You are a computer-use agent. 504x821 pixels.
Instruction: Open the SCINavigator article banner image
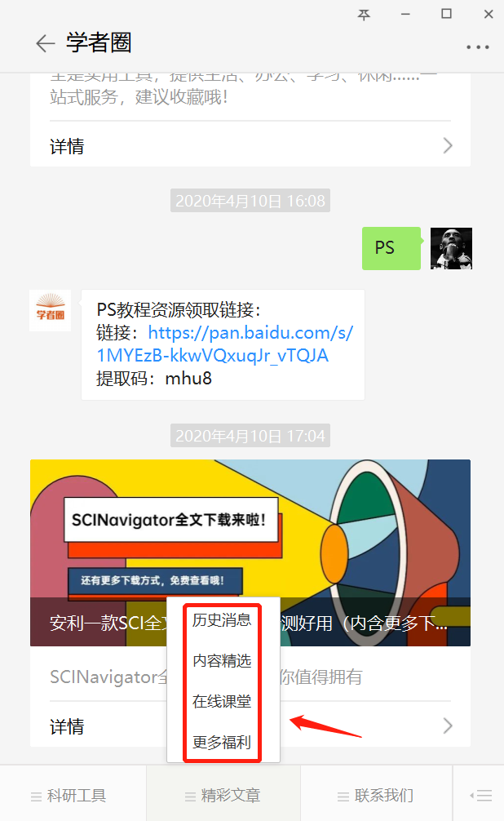pos(250,553)
